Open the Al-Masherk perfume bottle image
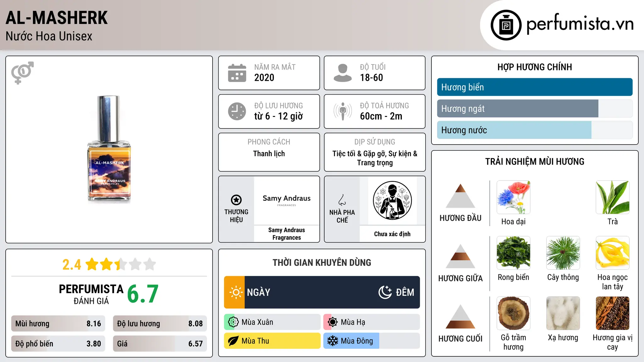Screen dimensions: 644x362 109,148
